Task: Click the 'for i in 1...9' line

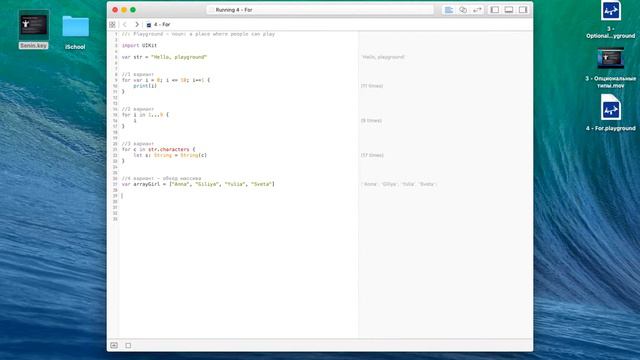Action: point(145,115)
